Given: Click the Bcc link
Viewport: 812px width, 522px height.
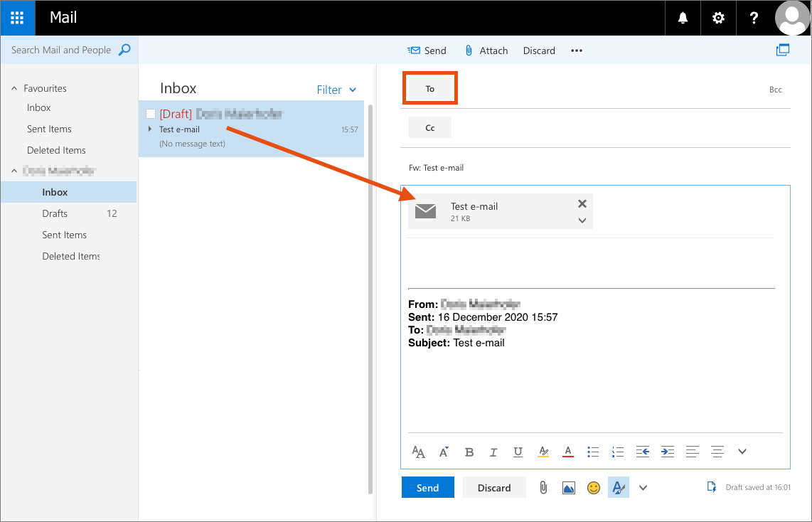Looking at the screenshot, I should point(775,90).
